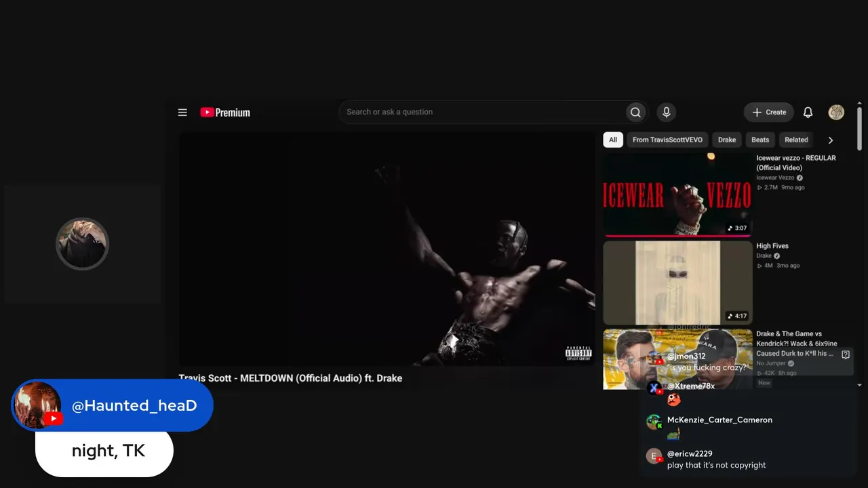Visit the Icewear Vezzo channel link
Screen dimensions: 868x488
tap(775, 178)
